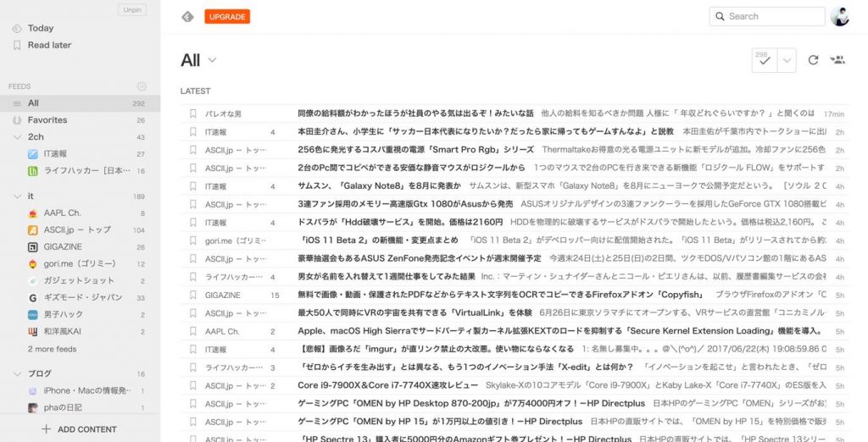Collapse the ブログ feed group
Screen dimensions: 868x442
click(17, 373)
